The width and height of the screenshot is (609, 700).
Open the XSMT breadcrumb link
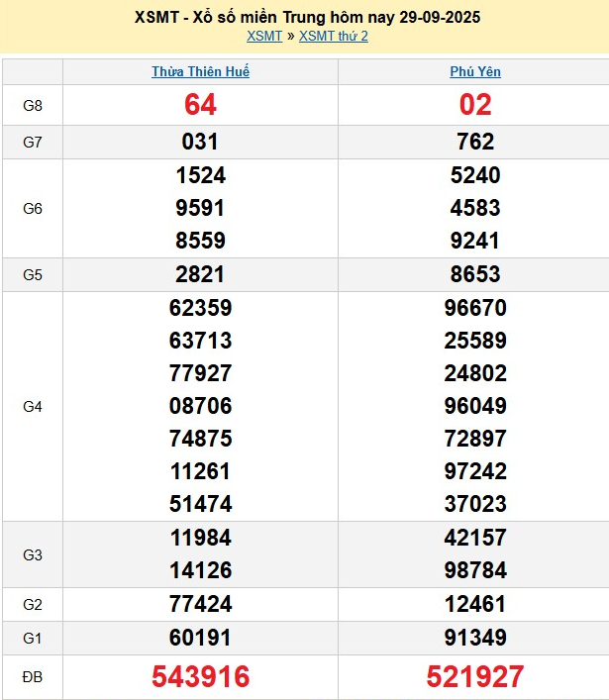tap(263, 37)
